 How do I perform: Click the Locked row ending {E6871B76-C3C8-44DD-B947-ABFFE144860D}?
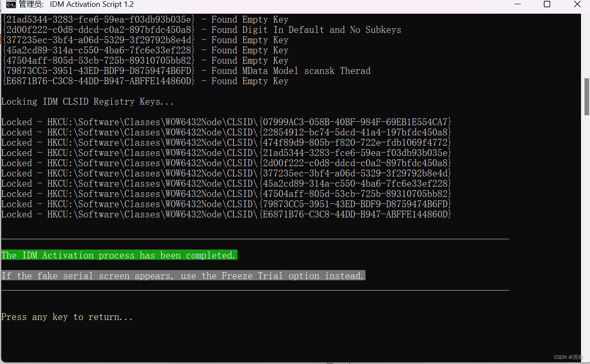227,214
